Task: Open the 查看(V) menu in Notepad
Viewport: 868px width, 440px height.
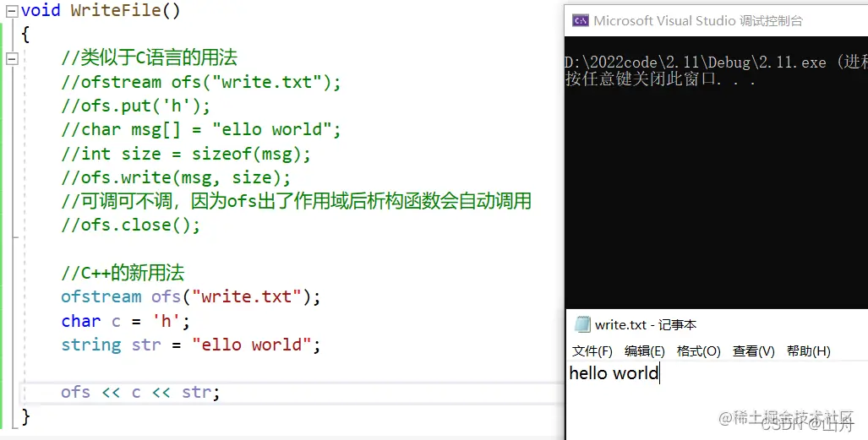Action: 753,350
